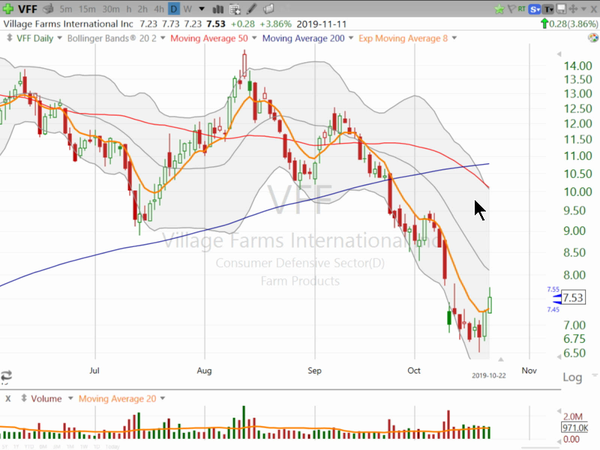Open the more time frames dropdown arrow
Viewport: 600px width, 450px height.
pyautogui.click(x=202, y=9)
